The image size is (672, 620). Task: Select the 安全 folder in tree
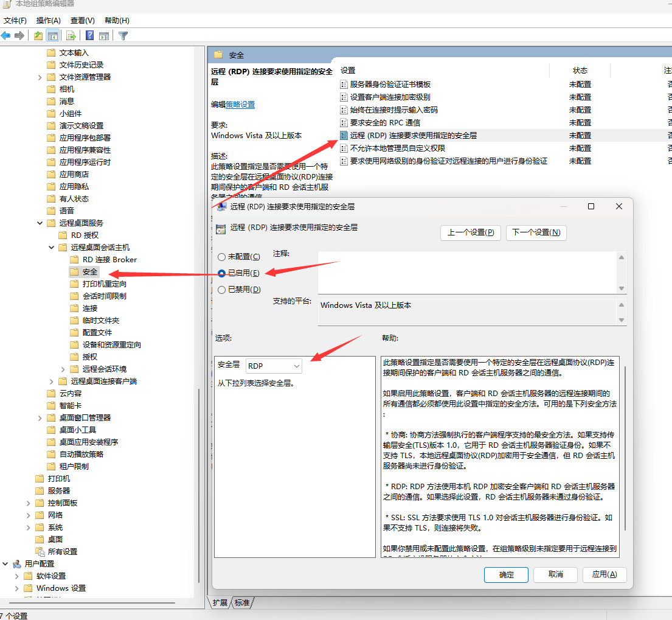click(x=90, y=271)
